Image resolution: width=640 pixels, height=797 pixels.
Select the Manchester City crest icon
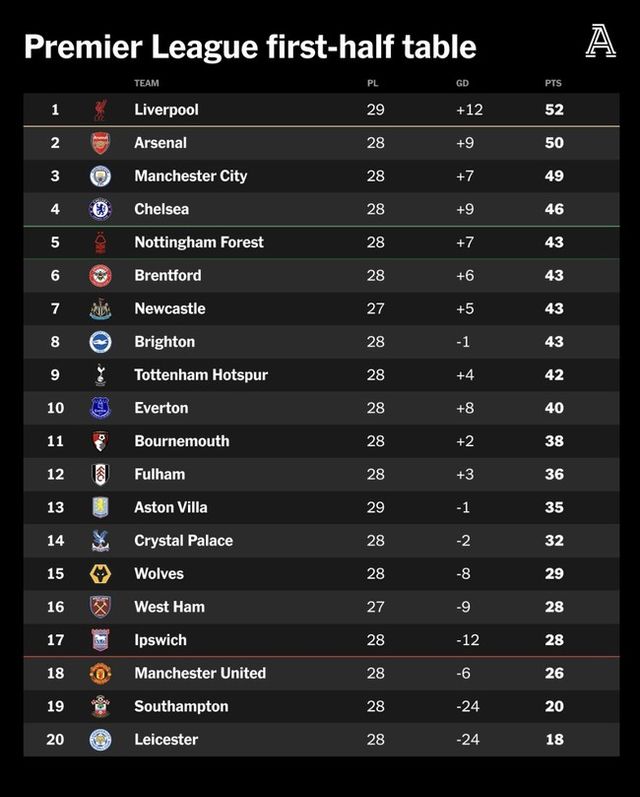[100, 176]
